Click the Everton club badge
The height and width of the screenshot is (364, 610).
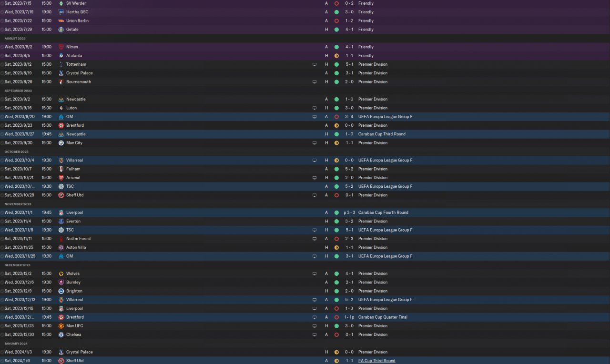[61, 221]
